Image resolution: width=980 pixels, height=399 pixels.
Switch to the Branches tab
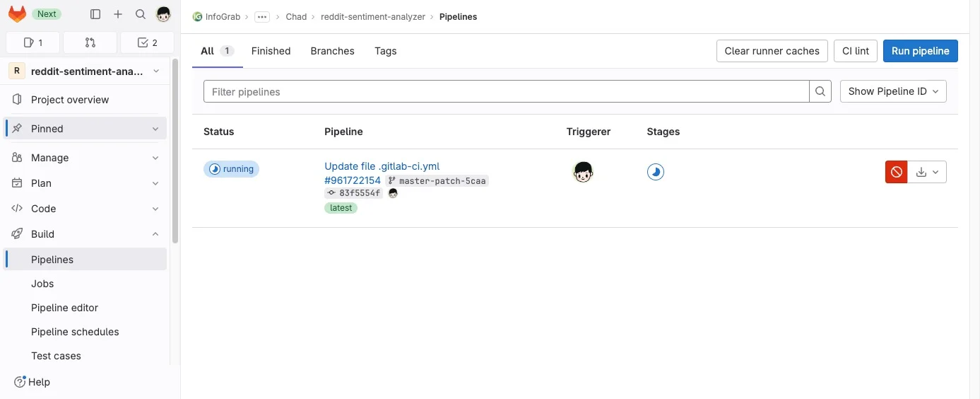click(332, 51)
